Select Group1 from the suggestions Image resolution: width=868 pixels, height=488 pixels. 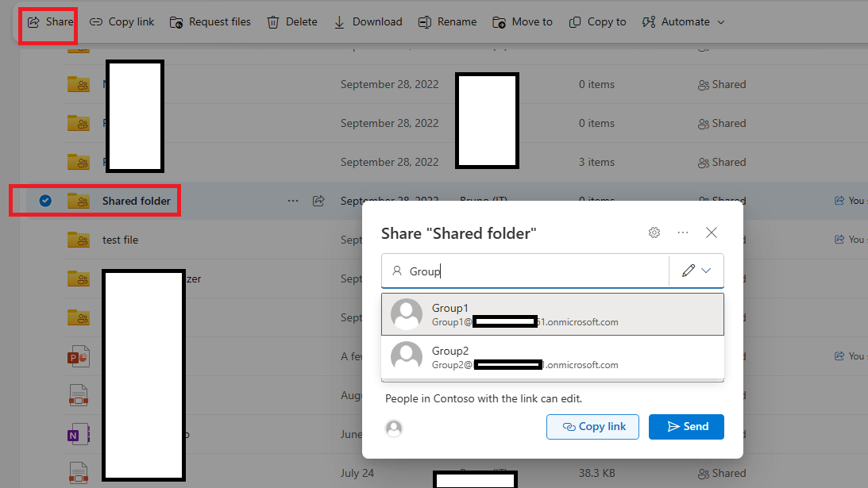(553, 314)
